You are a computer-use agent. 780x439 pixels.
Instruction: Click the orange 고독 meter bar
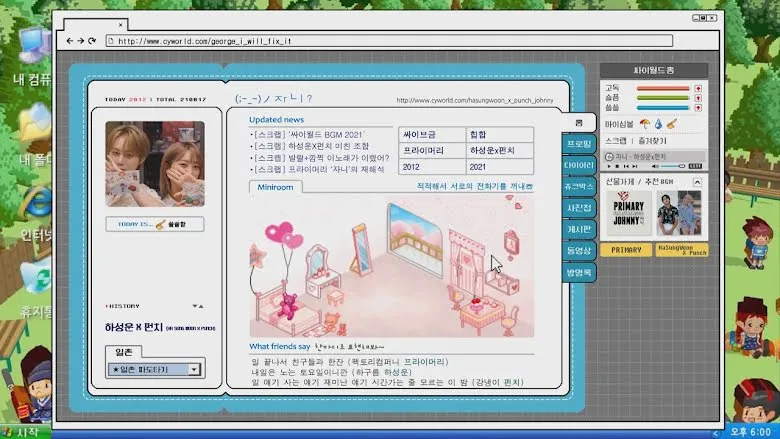point(663,88)
